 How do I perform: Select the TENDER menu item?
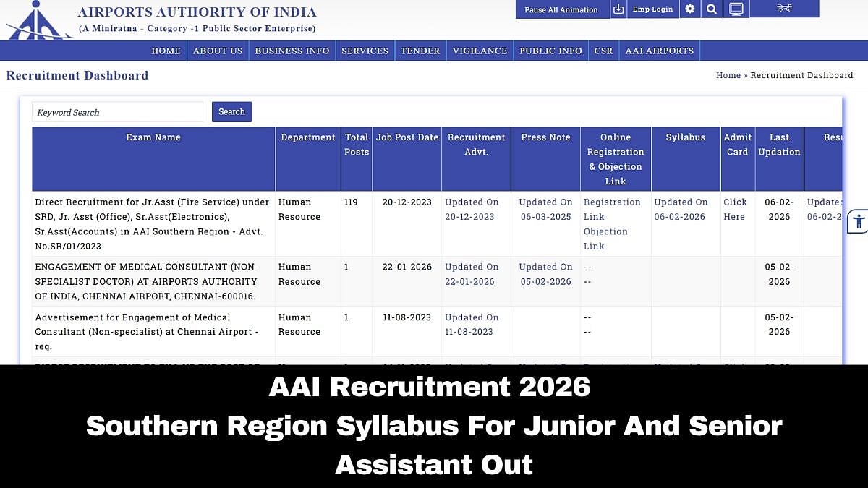click(x=420, y=51)
